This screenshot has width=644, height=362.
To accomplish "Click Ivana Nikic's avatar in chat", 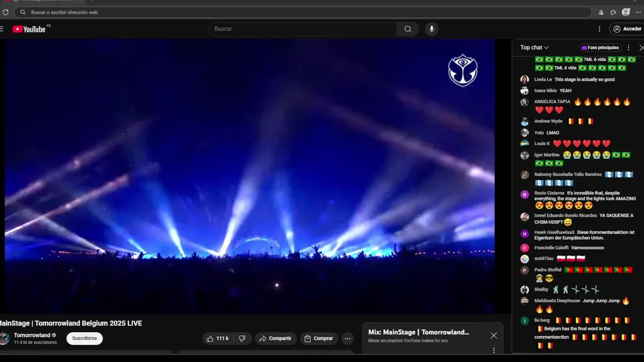I will [524, 91].
